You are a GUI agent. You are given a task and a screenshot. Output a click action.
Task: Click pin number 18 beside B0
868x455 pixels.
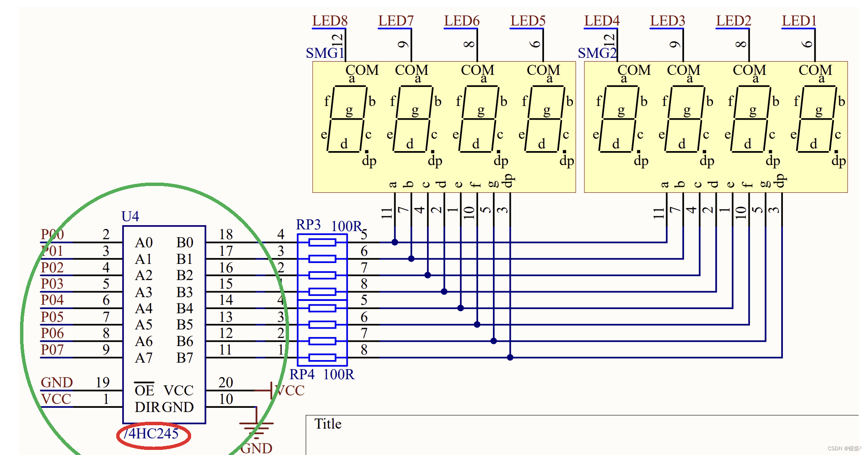click(226, 234)
